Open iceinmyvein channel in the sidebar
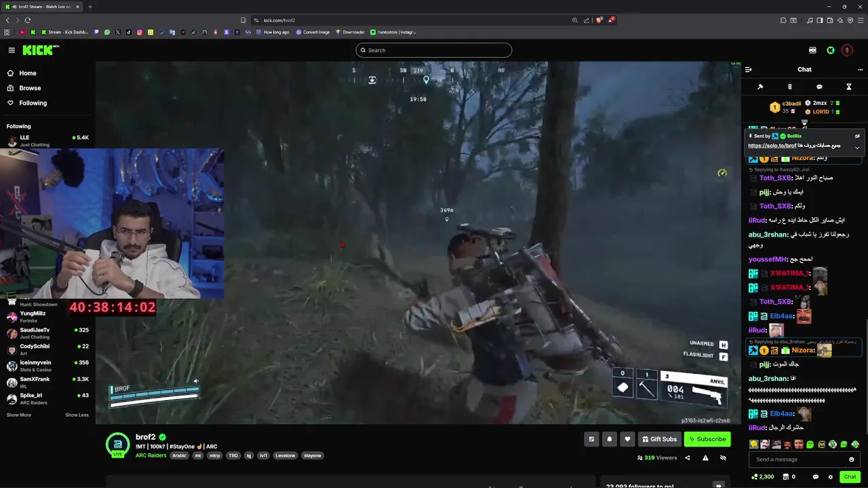Image resolution: width=868 pixels, height=488 pixels. pyautogui.click(x=47, y=365)
